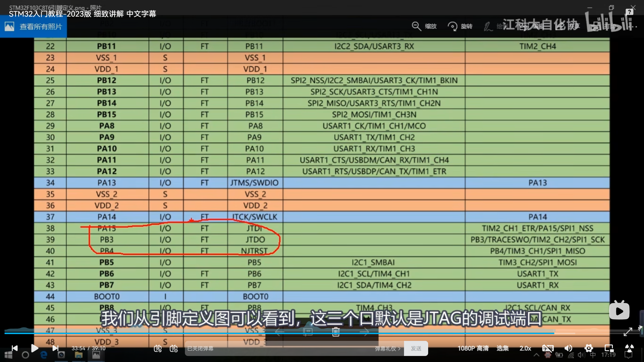Go to the previous episode
The image size is (644, 362).
(x=15, y=348)
